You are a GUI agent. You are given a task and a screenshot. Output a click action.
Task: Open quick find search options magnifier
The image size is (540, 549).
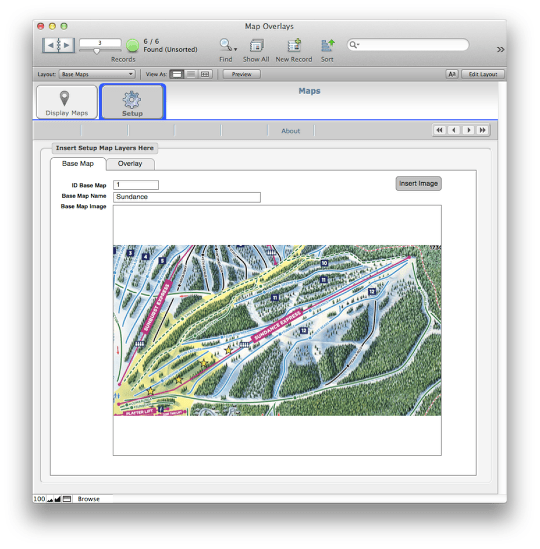[354, 45]
